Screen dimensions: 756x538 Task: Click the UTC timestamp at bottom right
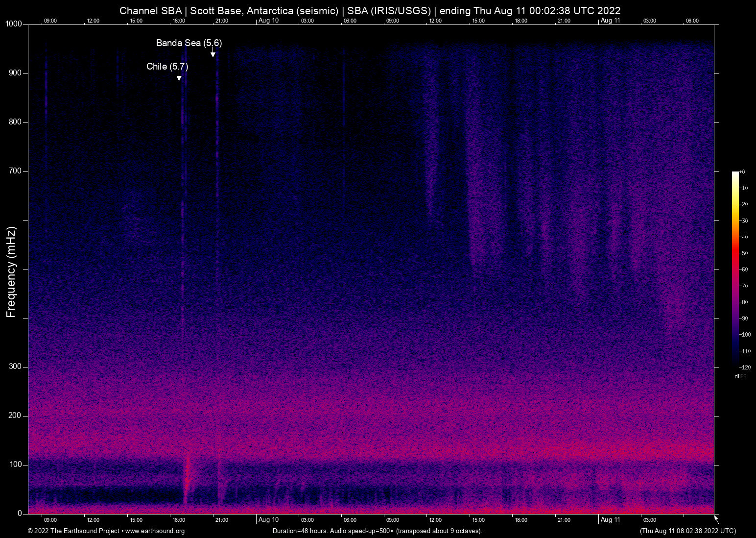(x=687, y=531)
